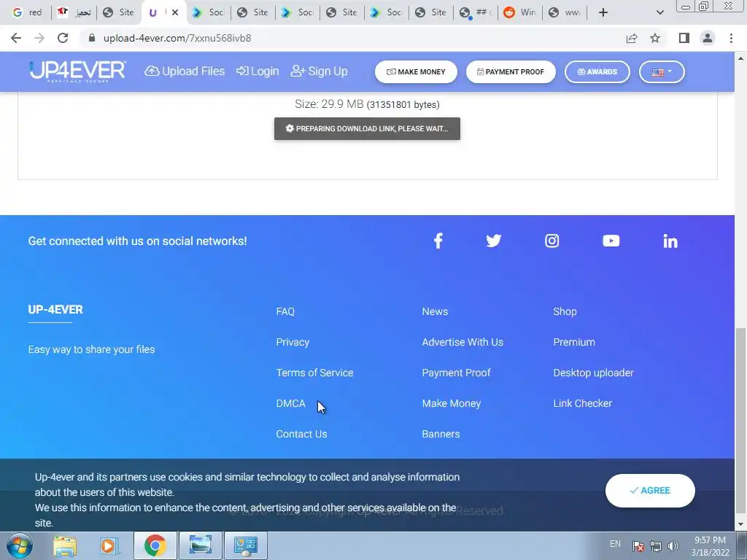Viewport: 747px width, 560px height.
Task: Open the LinkedIn social icon
Action: [670, 241]
